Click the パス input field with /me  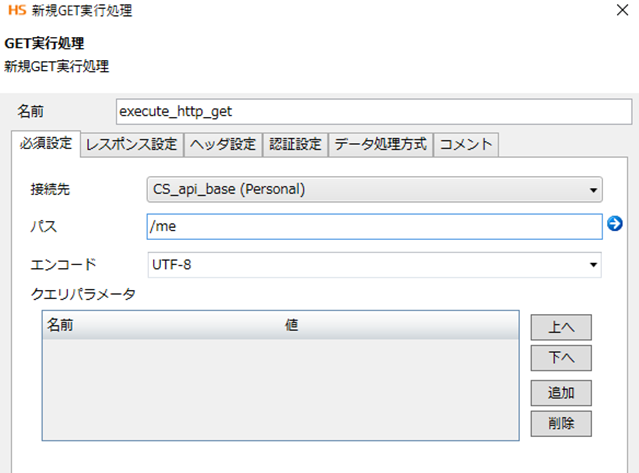tap(374, 227)
